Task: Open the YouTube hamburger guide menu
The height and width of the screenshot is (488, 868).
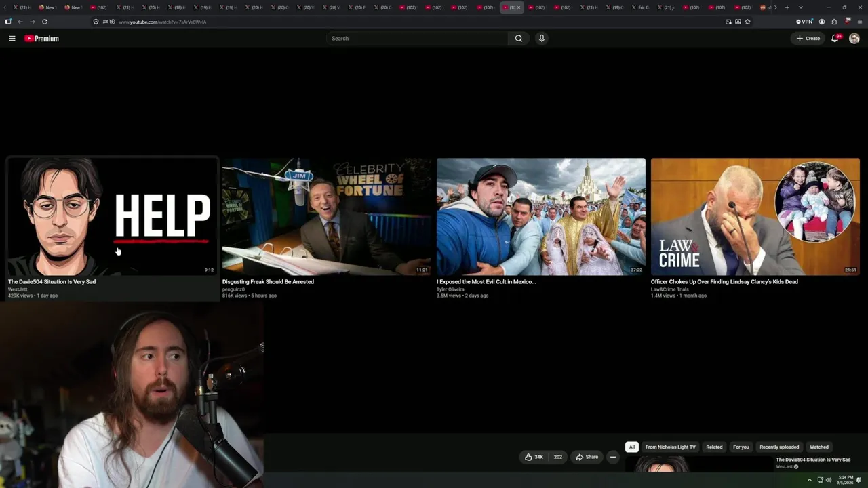Action: [12, 39]
